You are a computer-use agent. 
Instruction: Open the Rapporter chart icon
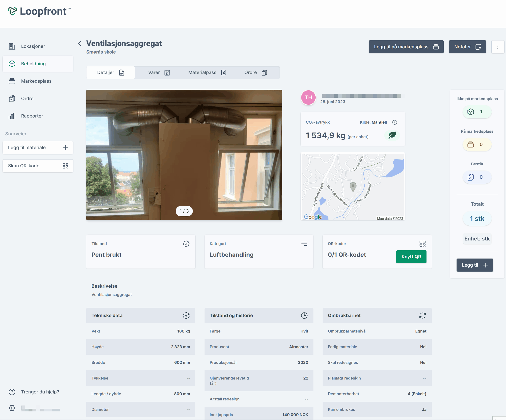click(x=12, y=116)
